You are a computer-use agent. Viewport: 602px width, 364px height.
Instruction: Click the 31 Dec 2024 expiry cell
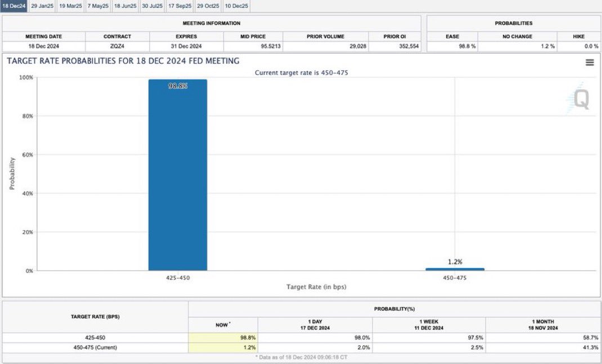(x=186, y=46)
